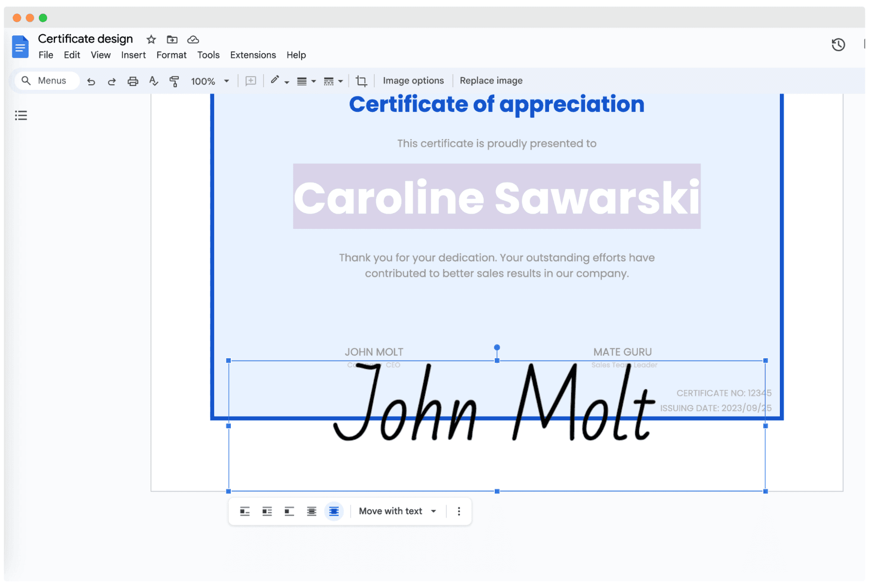Select the crop image tool
Image resolution: width=869 pixels, height=588 pixels.
361,81
